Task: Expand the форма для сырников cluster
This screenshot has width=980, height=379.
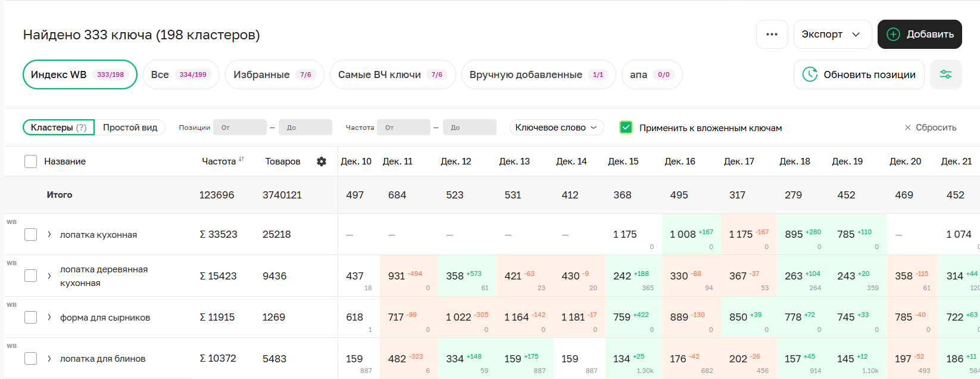Action: pos(49,318)
